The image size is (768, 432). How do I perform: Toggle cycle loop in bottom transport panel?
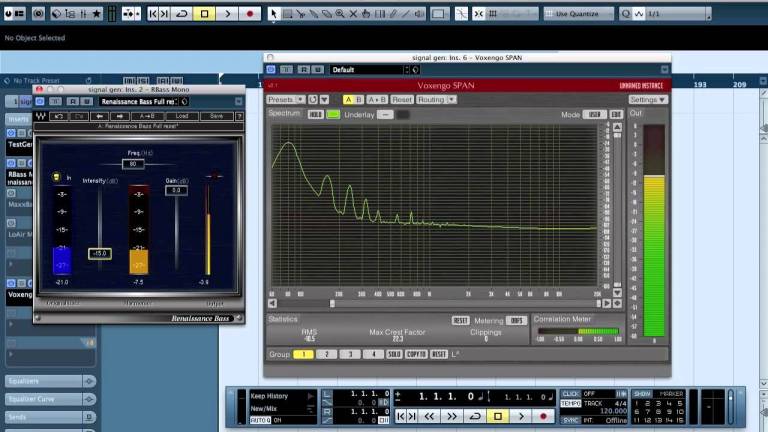pos(475,416)
